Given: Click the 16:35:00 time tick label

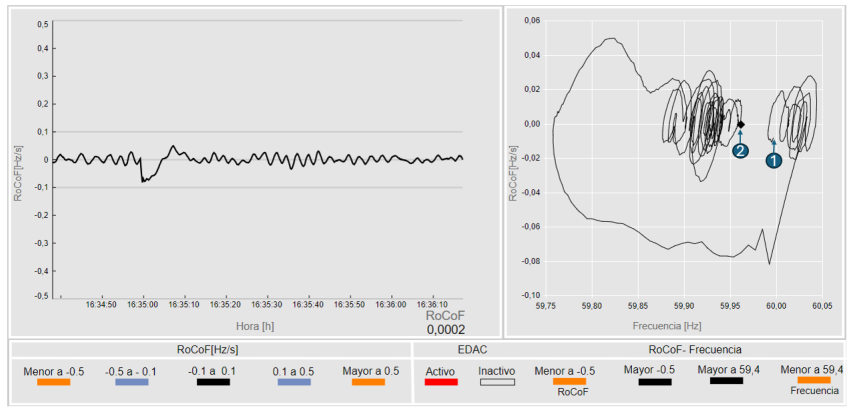Looking at the screenshot, I should click(x=143, y=304).
